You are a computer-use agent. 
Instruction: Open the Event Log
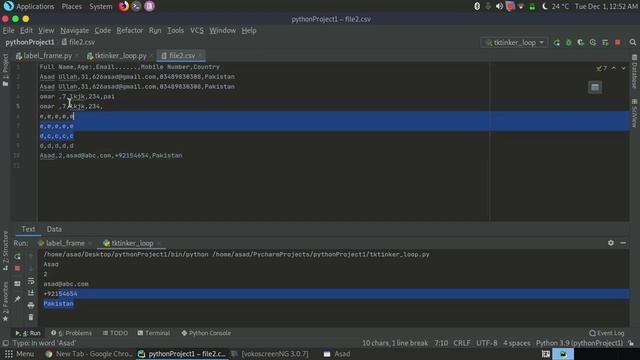click(607, 333)
